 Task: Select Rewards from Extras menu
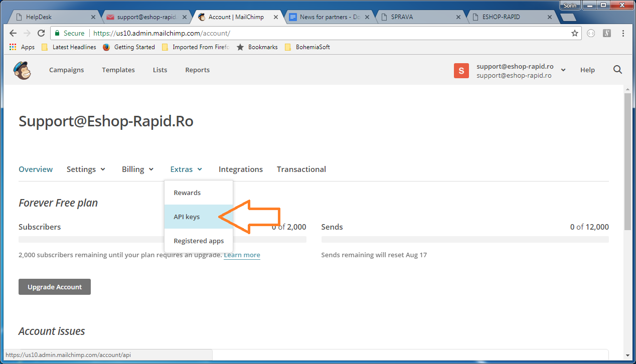(199, 193)
